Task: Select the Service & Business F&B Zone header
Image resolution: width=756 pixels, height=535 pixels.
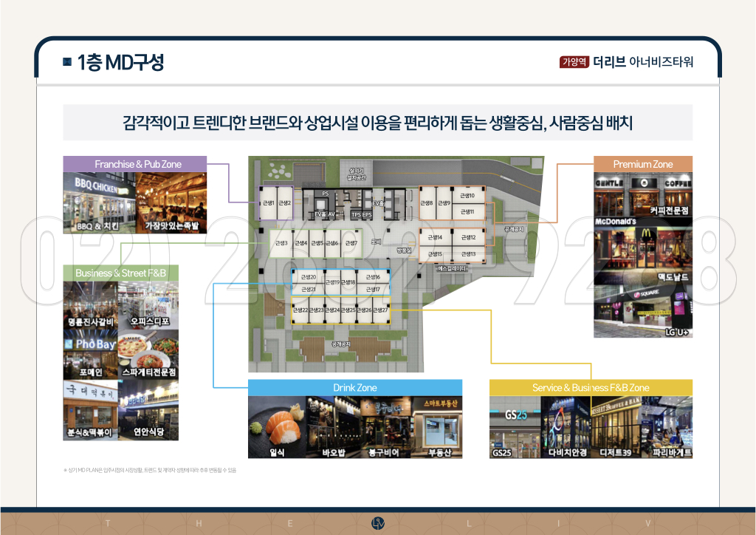Action: [x=591, y=388]
